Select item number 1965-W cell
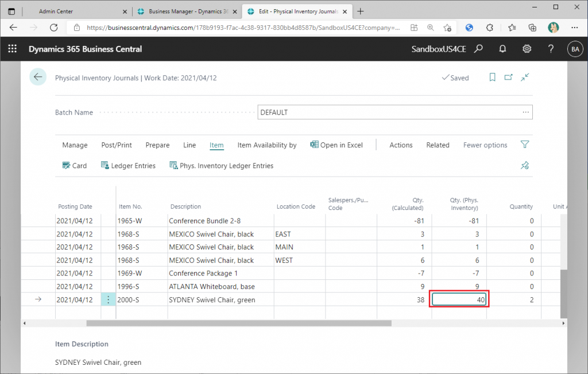This screenshot has width=588, height=374. (x=142, y=221)
